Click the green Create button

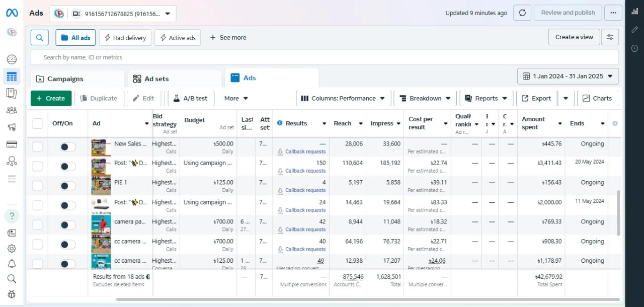(x=51, y=99)
